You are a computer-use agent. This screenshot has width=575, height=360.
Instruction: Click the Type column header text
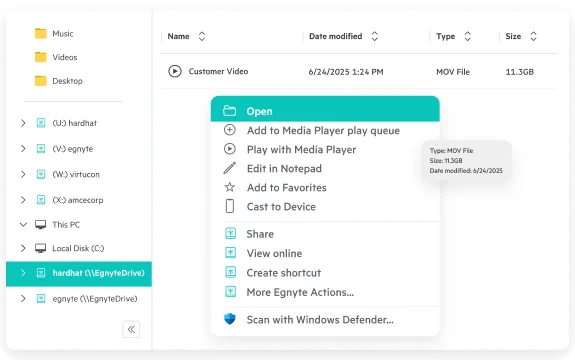pos(446,36)
